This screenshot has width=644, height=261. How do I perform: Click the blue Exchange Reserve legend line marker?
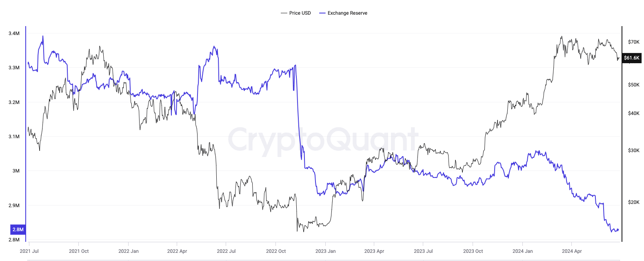pos(322,13)
